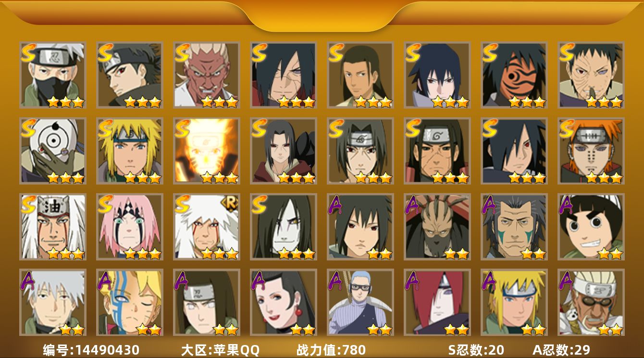Image resolution: width=644 pixels, height=358 pixels.
Task: Click the S忍数:20 count label
Action: [476, 350]
